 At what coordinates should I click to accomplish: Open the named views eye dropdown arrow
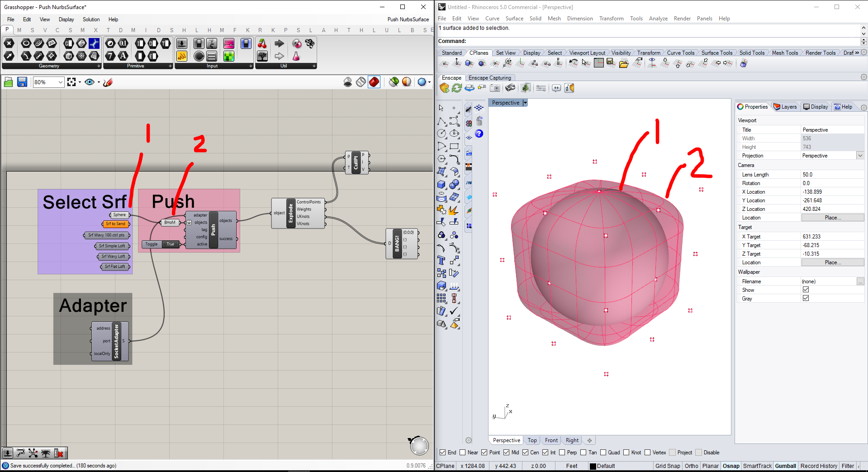98,82
